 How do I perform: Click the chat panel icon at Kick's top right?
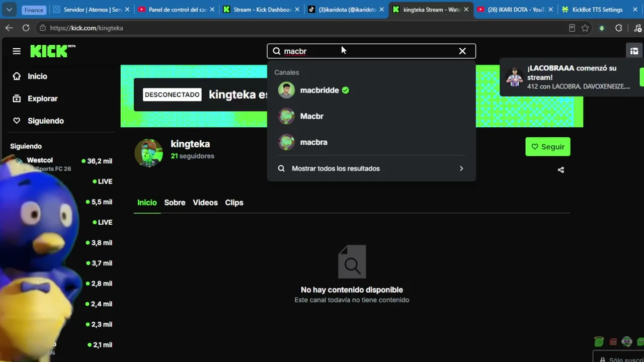[634, 51]
